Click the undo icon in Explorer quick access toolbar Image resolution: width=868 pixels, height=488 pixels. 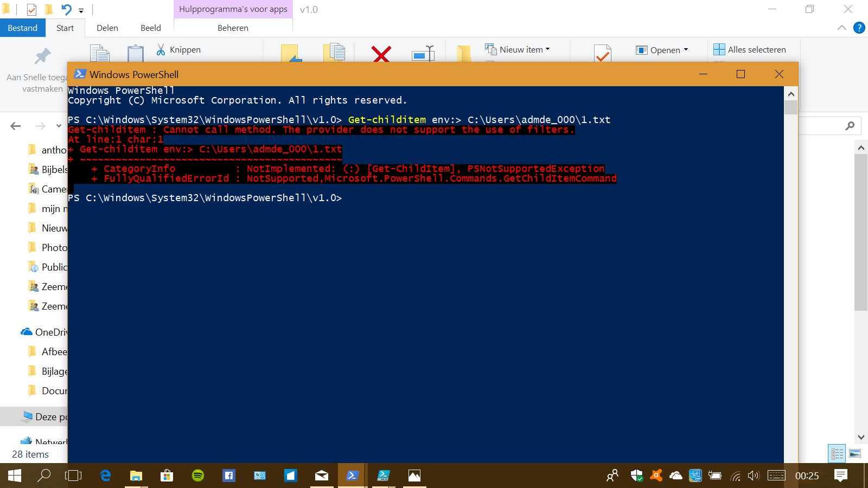tap(66, 9)
